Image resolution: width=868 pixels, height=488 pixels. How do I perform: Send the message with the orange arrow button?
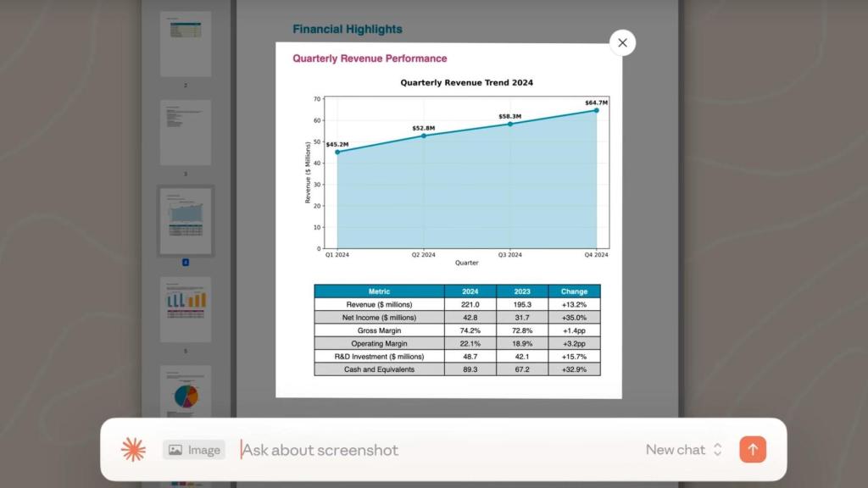(752, 450)
